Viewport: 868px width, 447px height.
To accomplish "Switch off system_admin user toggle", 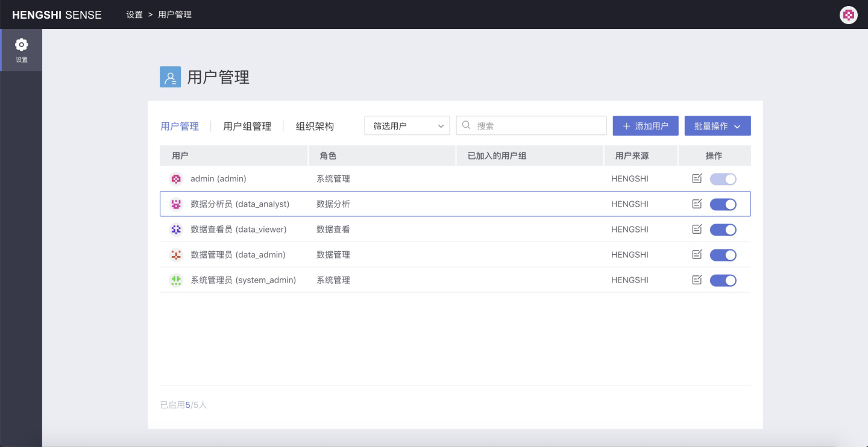I will tap(723, 280).
